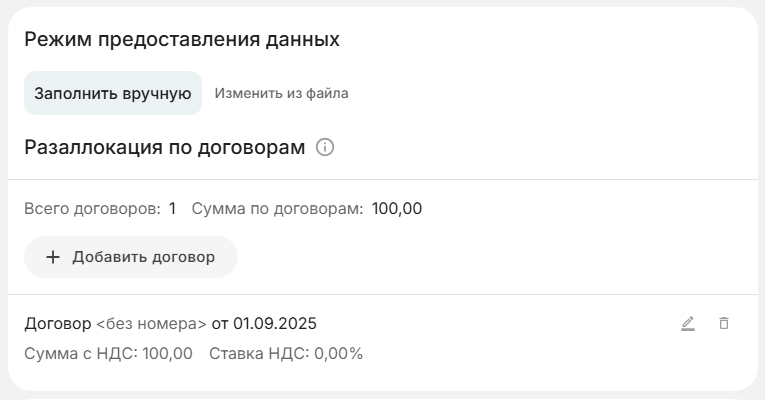Click the contracts total value "100,00"

pos(397,209)
